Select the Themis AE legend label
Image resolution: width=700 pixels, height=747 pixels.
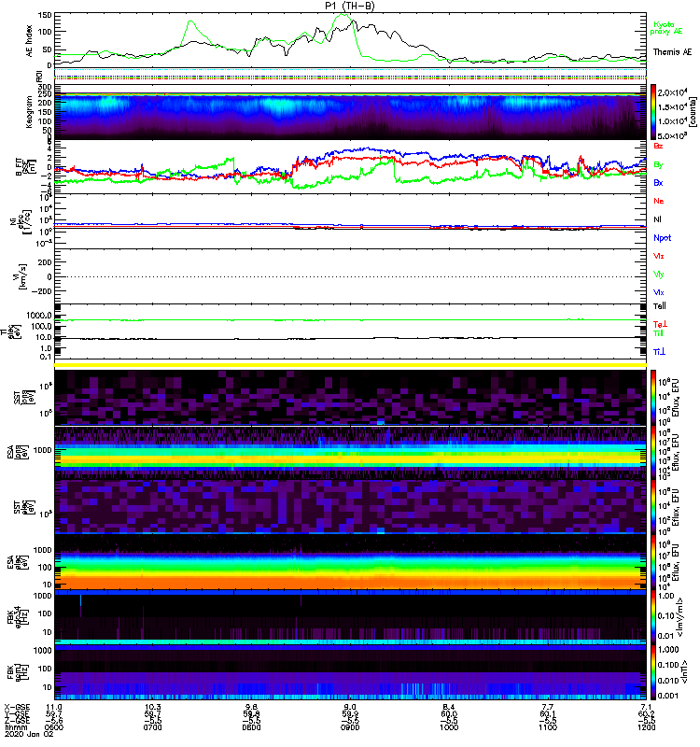click(672, 52)
